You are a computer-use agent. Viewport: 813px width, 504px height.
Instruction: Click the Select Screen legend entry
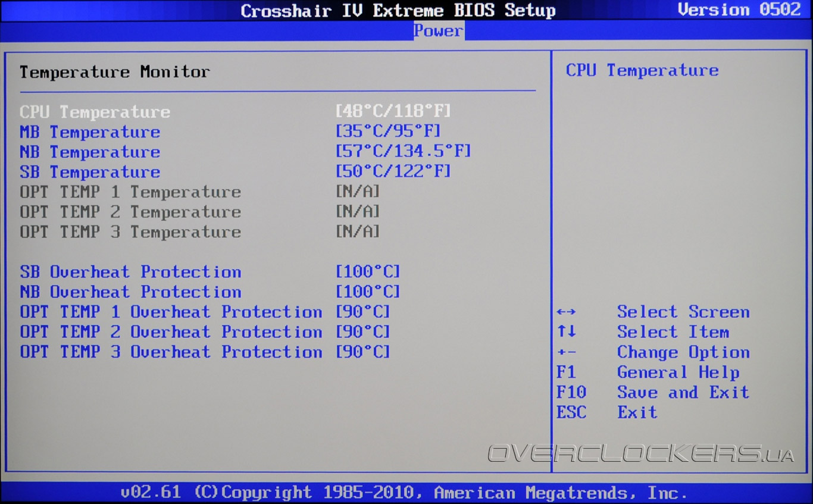pyautogui.click(x=683, y=312)
